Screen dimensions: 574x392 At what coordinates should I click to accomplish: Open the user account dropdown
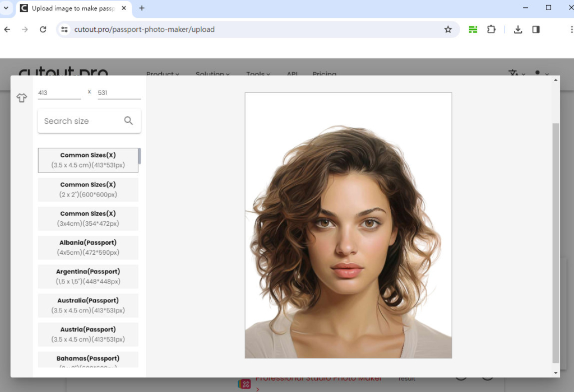pyautogui.click(x=541, y=73)
